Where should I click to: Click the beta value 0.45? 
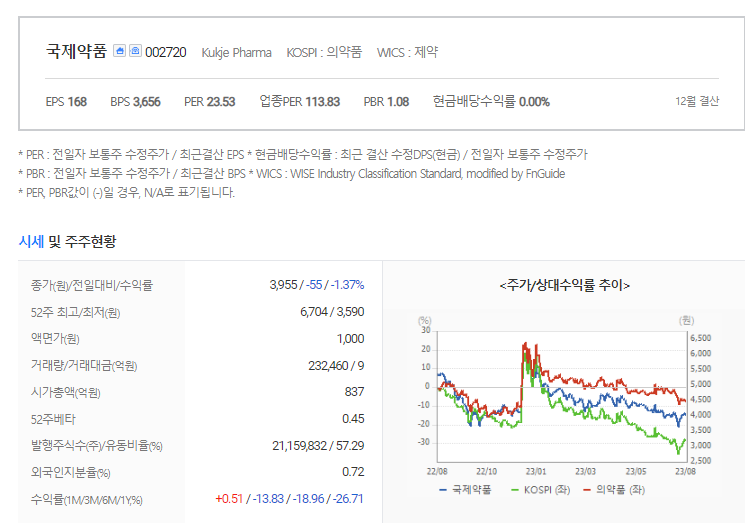click(353, 419)
